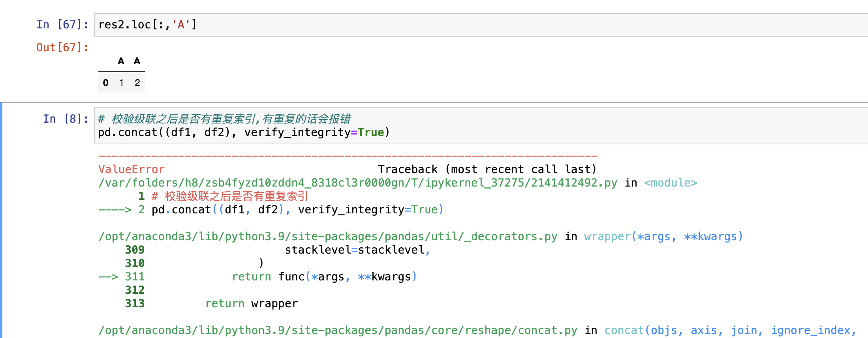Image resolution: width=868 pixels, height=338 pixels.
Task: Click the <module> label in the traceback
Action: (x=670, y=183)
